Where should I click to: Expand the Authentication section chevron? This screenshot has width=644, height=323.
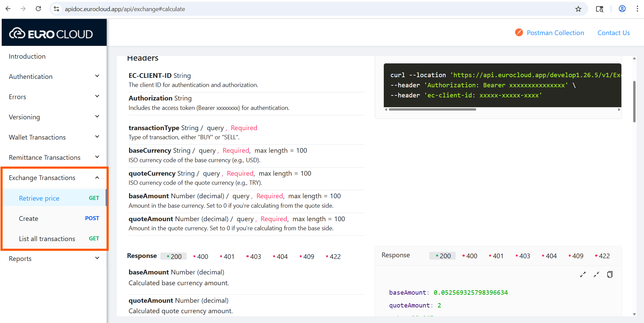pos(97,76)
